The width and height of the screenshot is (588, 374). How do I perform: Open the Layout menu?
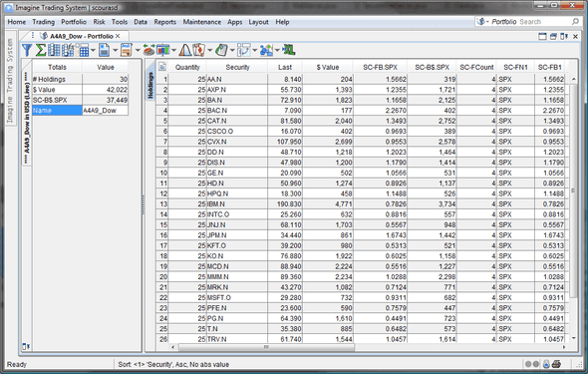(258, 22)
